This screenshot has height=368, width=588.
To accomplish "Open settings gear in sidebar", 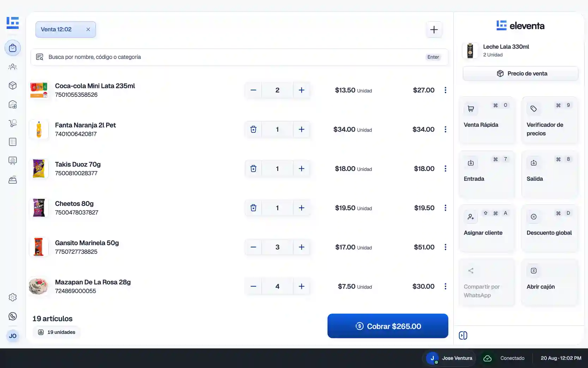I will coord(13,297).
